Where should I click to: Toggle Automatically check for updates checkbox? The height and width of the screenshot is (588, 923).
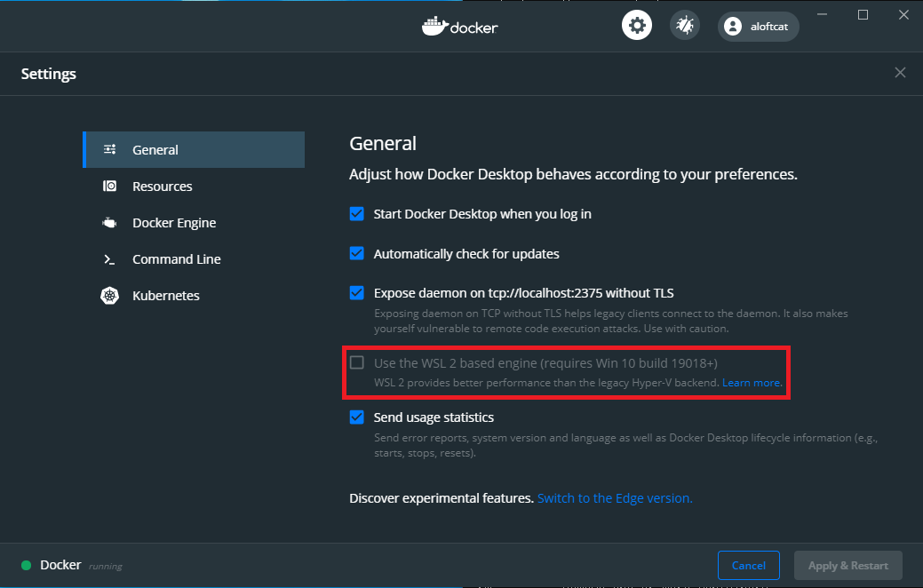coord(357,254)
